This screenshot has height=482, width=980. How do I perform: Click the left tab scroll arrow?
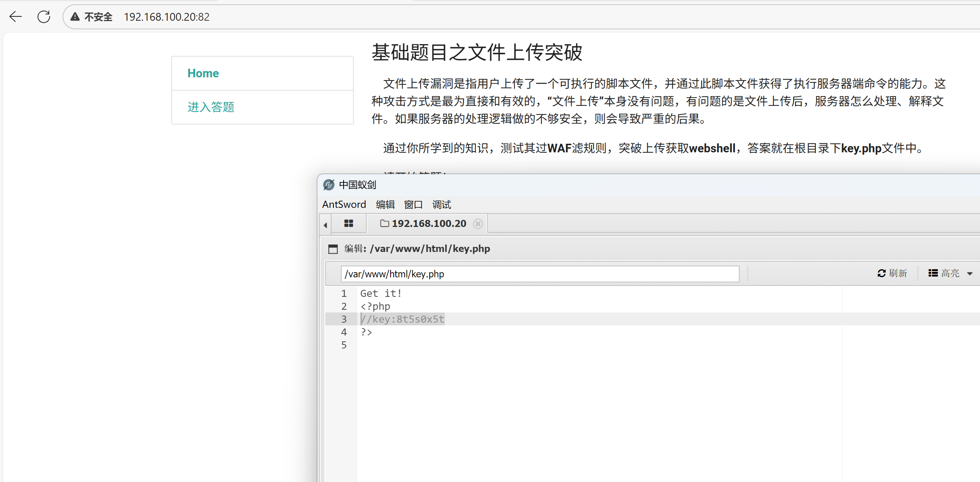pyautogui.click(x=325, y=225)
